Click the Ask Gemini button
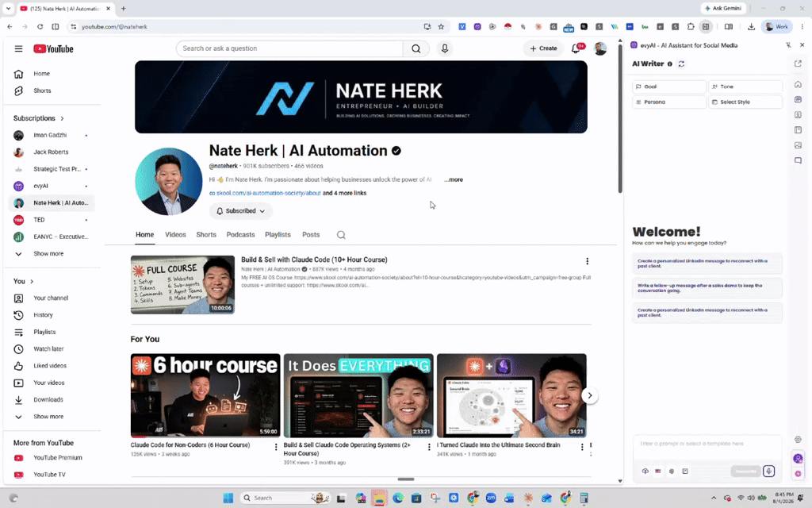The image size is (812, 508). [x=723, y=8]
